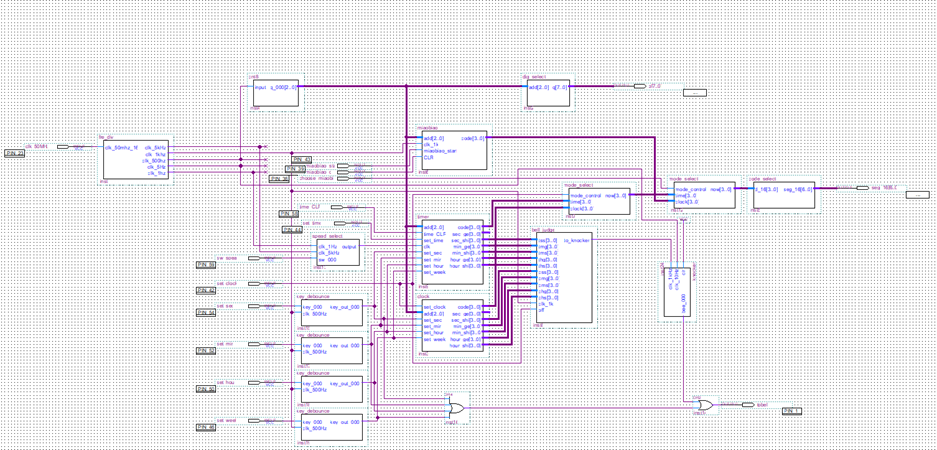
Task: Click the two-input OR gate near the output
Action: [x=705, y=405]
